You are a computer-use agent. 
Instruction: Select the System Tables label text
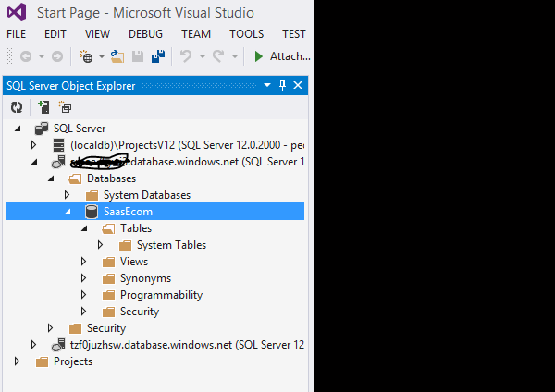[171, 245]
